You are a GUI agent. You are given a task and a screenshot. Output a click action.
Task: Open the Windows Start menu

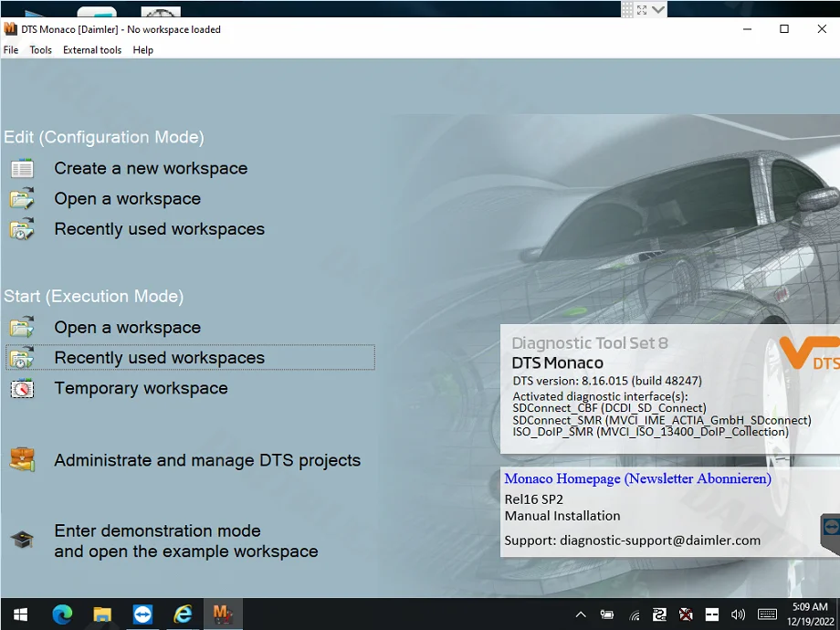click(x=20, y=614)
